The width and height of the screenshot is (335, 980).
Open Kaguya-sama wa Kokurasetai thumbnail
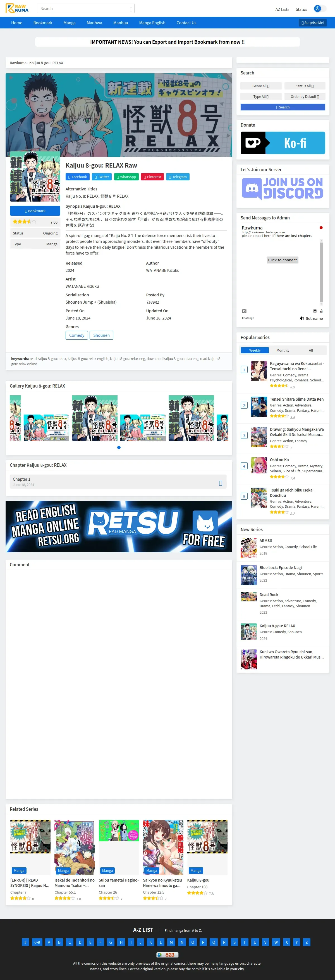pyautogui.click(x=259, y=371)
